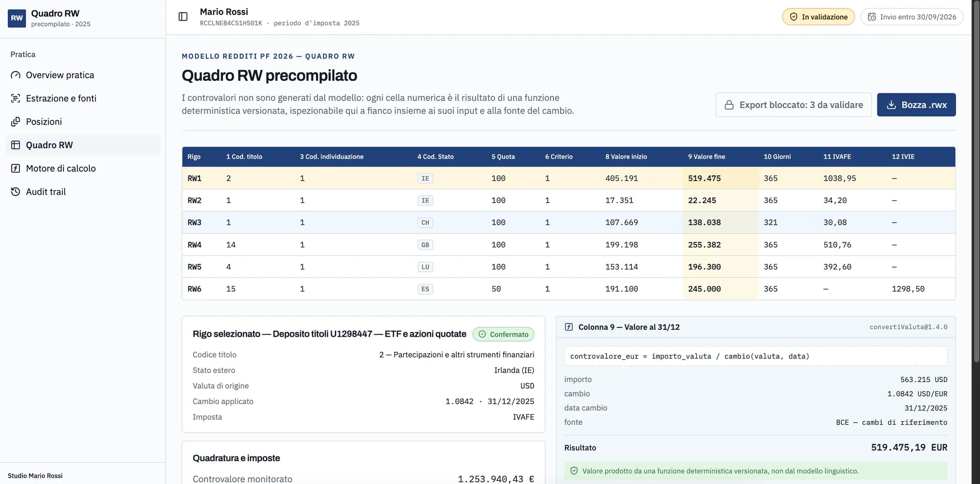Toggle the sidebar panel icon

coord(183,16)
